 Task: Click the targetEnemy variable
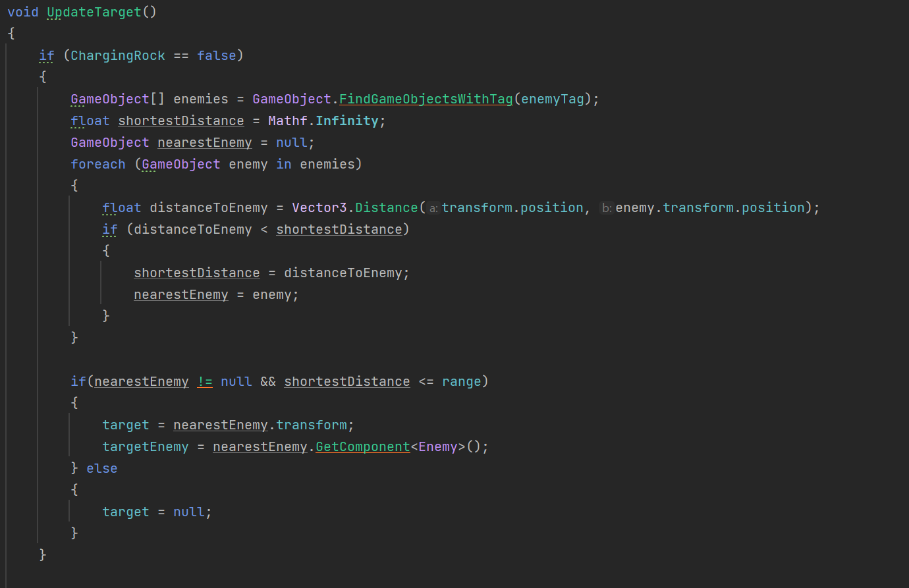pos(146,446)
